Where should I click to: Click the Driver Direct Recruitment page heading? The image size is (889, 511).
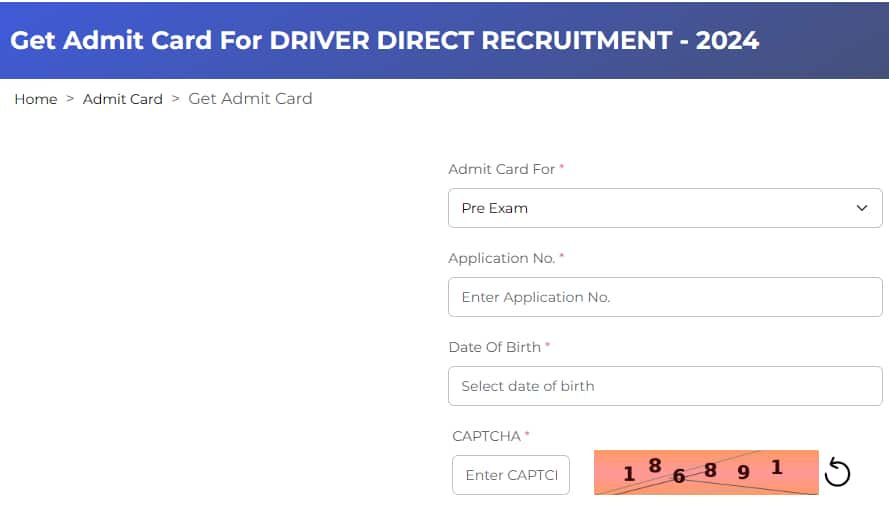(385, 41)
